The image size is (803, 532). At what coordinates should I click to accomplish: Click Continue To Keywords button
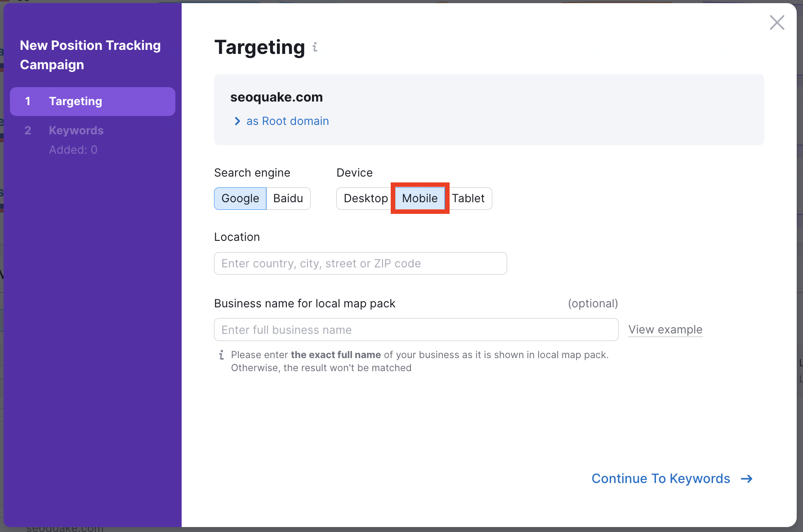(x=672, y=479)
